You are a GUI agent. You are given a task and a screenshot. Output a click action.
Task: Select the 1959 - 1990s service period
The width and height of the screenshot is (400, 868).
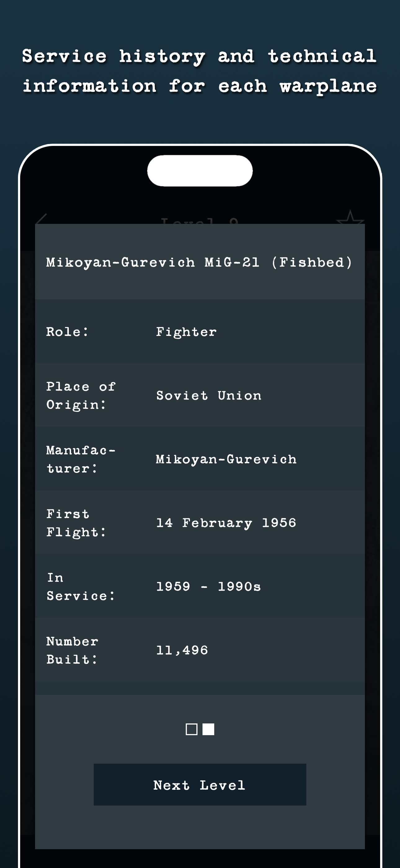click(209, 586)
